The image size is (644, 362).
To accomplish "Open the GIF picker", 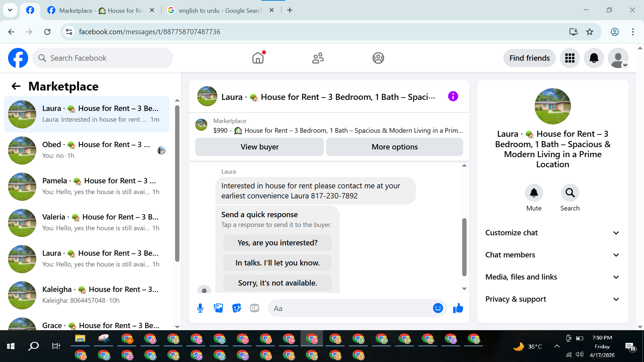I will click(255, 308).
